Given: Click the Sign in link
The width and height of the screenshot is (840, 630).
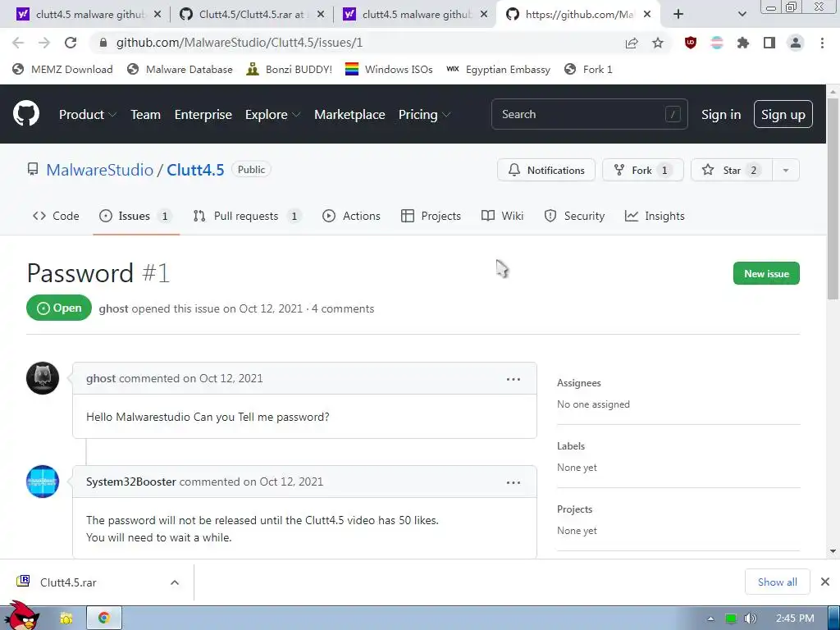Looking at the screenshot, I should tap(721, 115).
